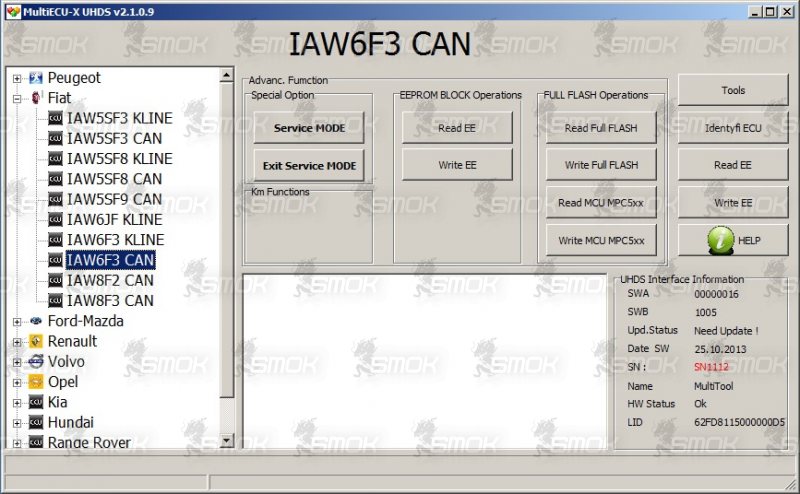Expand the Peugeot tree node
The image size is (800, 494).
coord(17,79)
